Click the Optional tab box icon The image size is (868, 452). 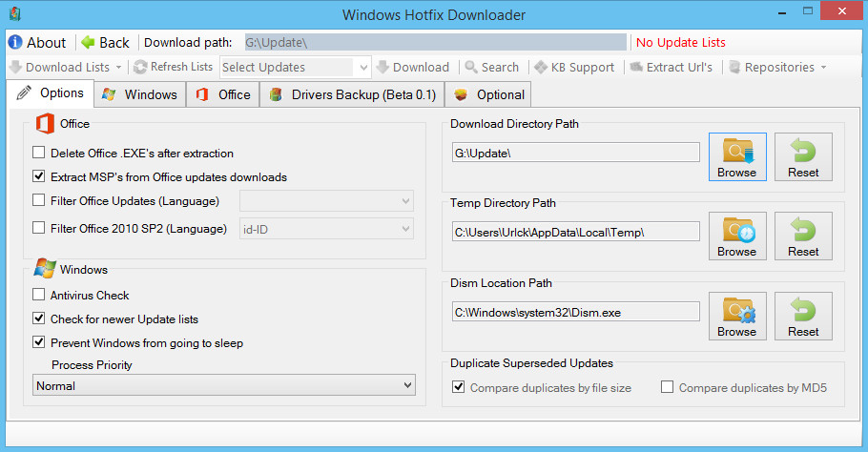(461, 94)
